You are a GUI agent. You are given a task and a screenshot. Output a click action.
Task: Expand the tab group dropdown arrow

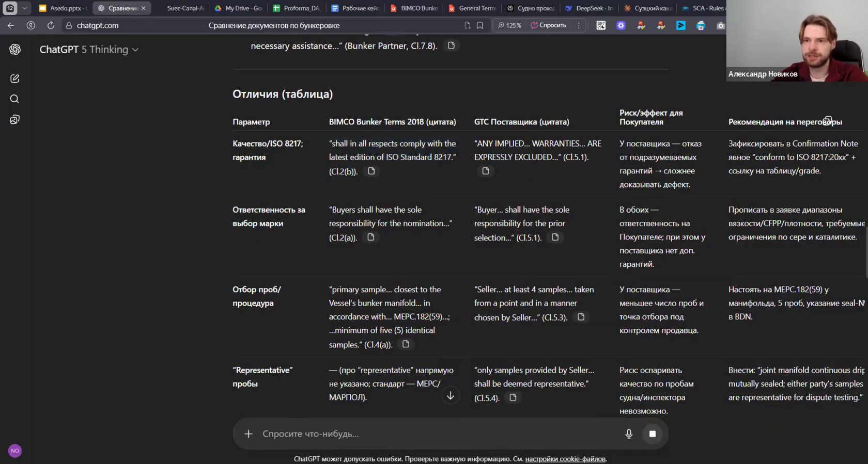coord(24,8)
